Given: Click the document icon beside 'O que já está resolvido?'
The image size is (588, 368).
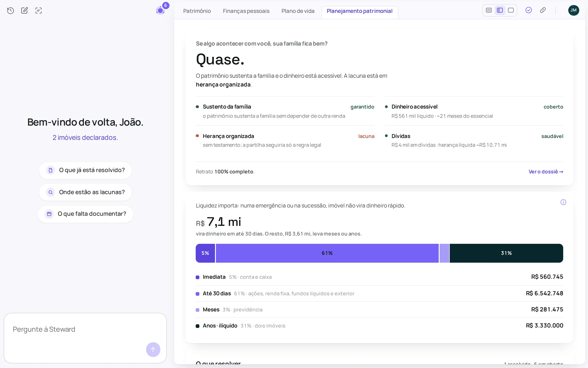Looking at the screenshot, I should pyautogui.click(x=51, y=170).
